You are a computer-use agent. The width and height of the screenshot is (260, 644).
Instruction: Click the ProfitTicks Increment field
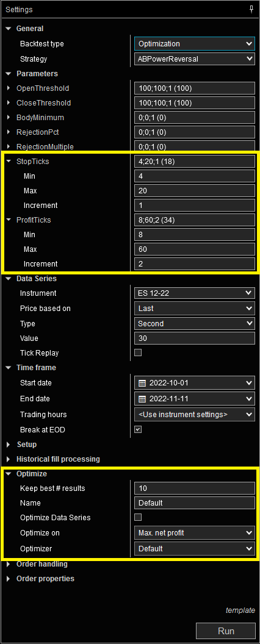pyautogui.click(x=195, y=263)
